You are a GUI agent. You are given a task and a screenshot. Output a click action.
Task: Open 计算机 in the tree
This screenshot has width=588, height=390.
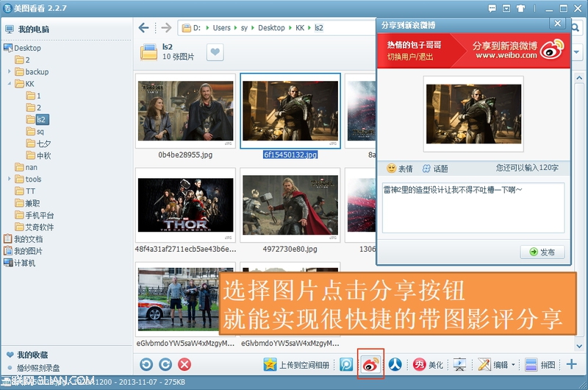(x=20, y=263)
